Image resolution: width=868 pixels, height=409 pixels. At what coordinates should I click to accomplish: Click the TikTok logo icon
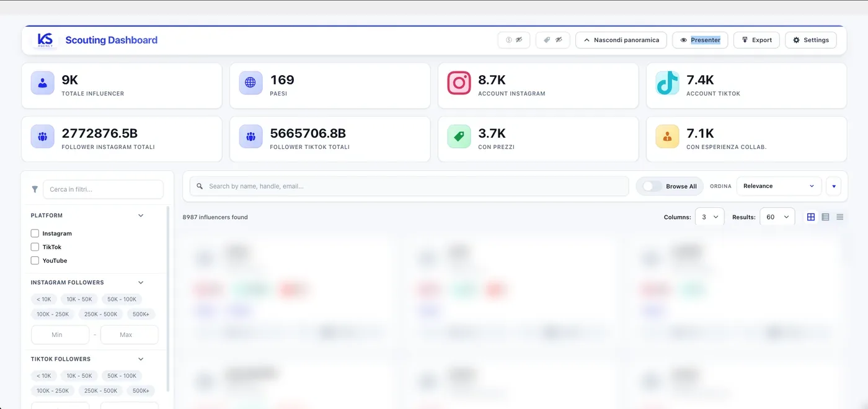[x=667, y=83]
